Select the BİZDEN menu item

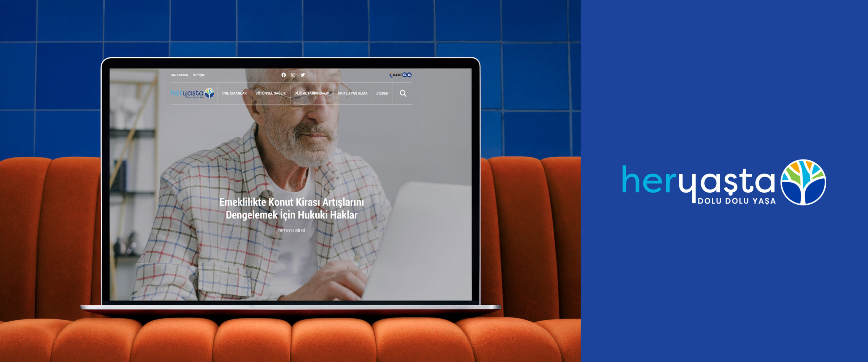click(382, 93)
